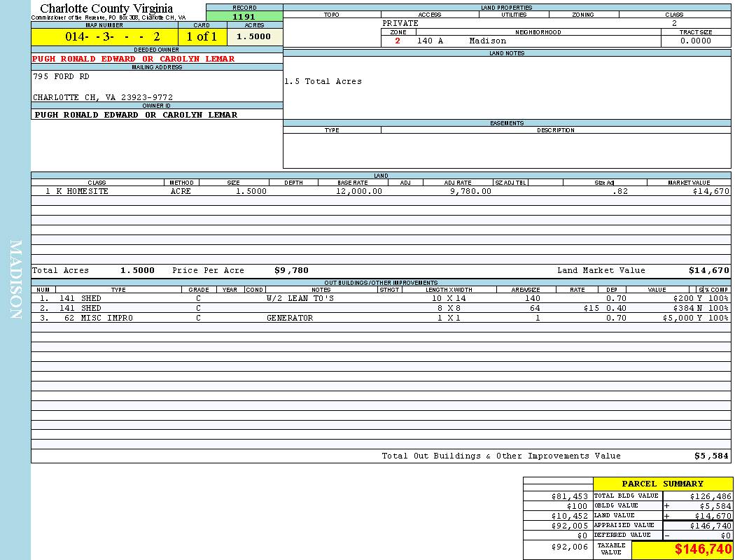Click the "1.5 Total Acres" land note
The width and height of the screenshot is (735, 560).
[x=323, y=82]
